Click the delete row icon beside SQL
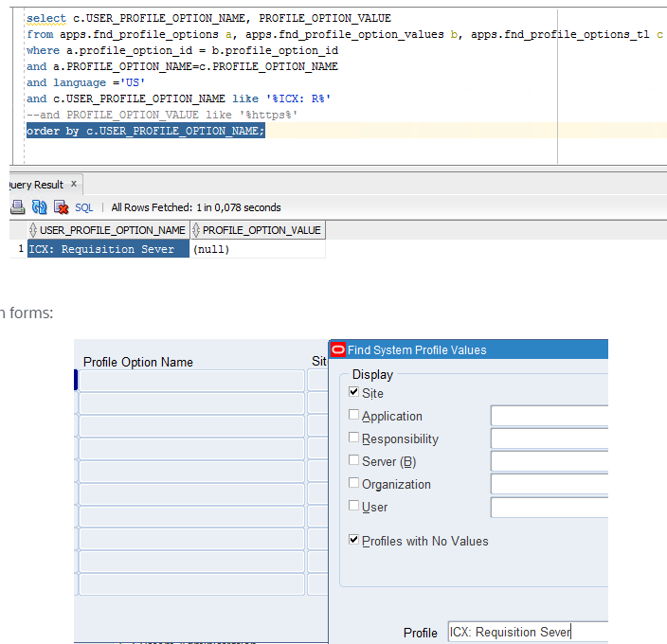667x644 pixels. click(61, 207)
